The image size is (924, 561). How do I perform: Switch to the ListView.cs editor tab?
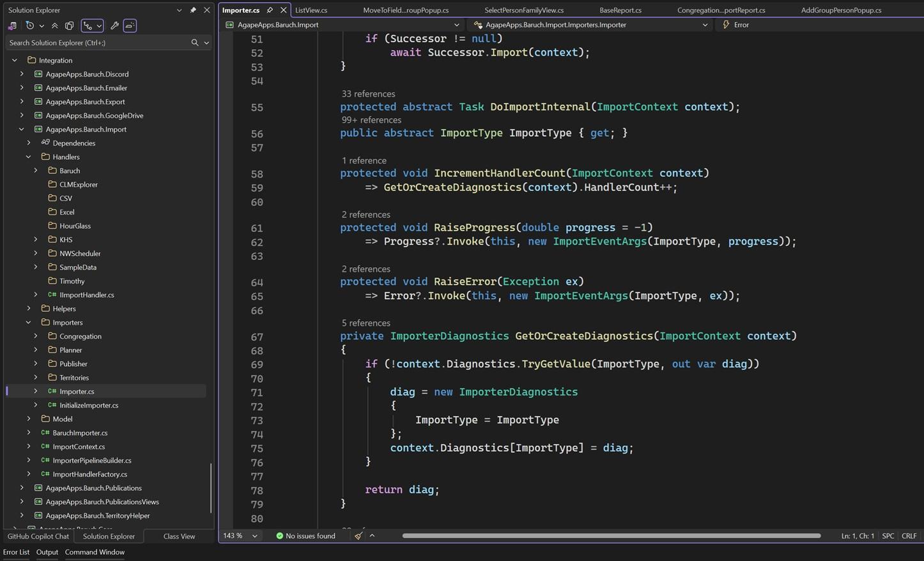click(311, 10)
